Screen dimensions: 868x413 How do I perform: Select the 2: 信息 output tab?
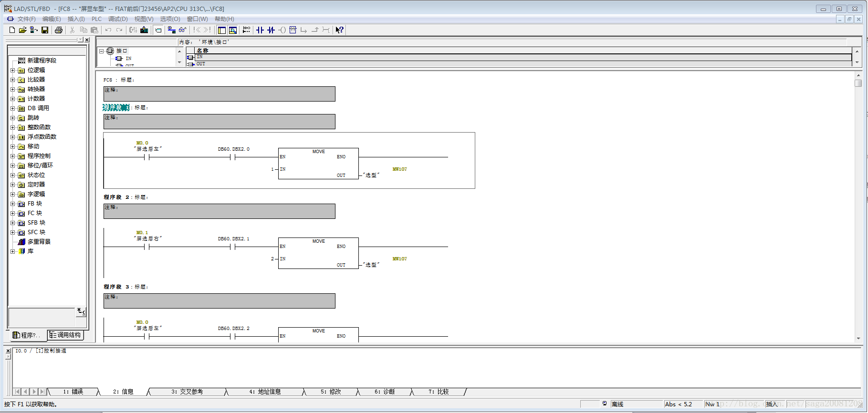point(123,392)
